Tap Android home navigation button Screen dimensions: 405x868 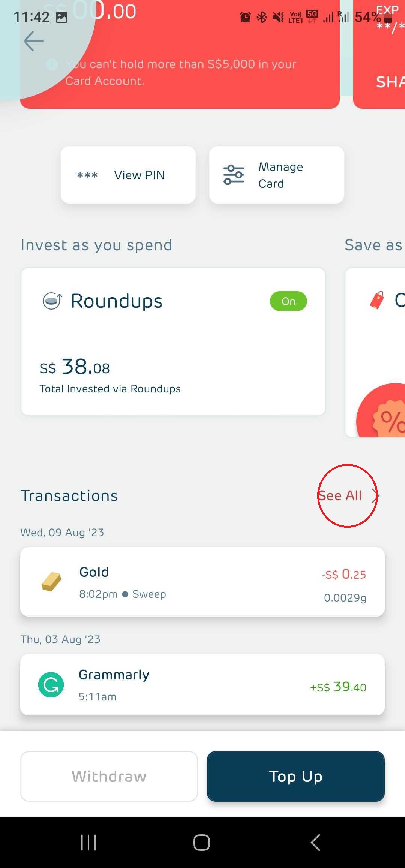point(202,843)
